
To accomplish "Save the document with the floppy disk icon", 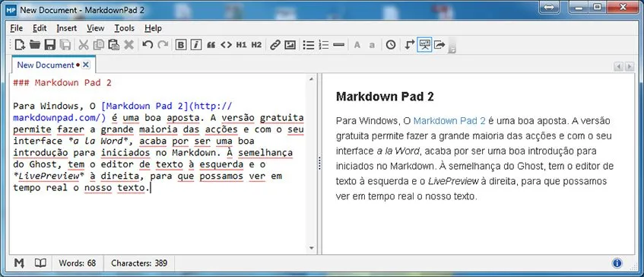I will click(x=50, y=45).
